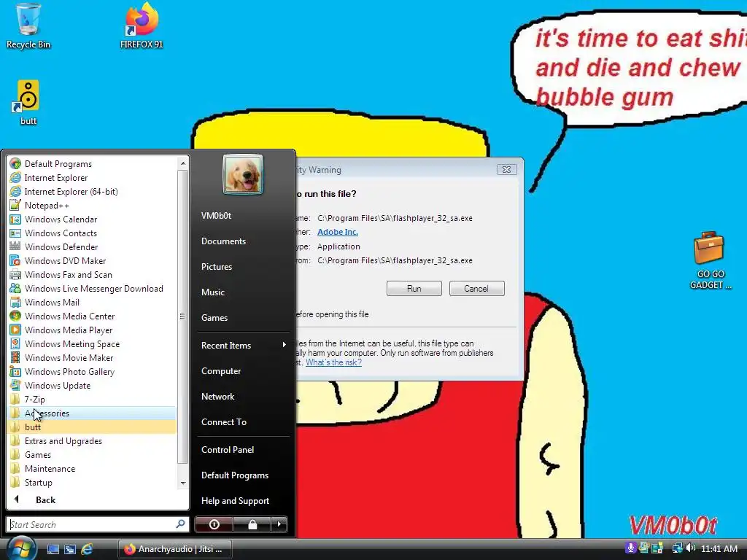Click the microphone tray icon
This screenshot has width=747, height=560.
click(630, 548)
